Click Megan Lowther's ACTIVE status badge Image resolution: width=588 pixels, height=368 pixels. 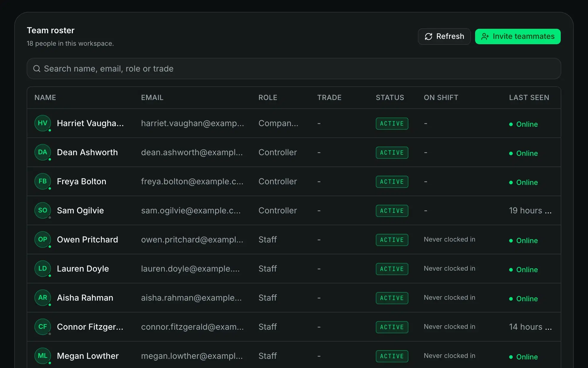click(392, 356)
